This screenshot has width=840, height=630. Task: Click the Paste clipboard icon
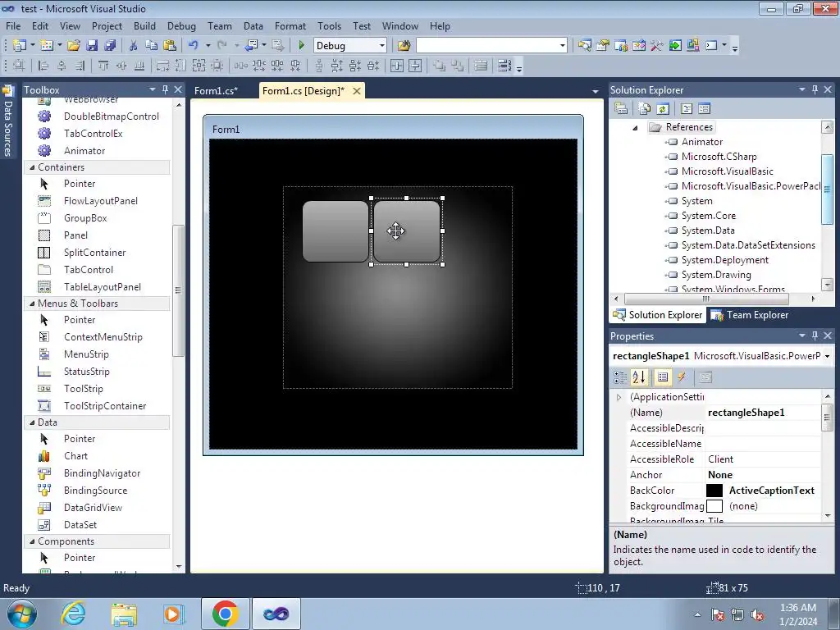tap(170, 46)
